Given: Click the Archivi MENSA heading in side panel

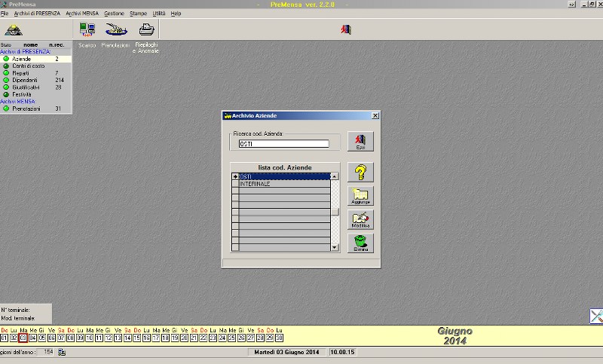Looking at the screenshot, I should 17,102.
